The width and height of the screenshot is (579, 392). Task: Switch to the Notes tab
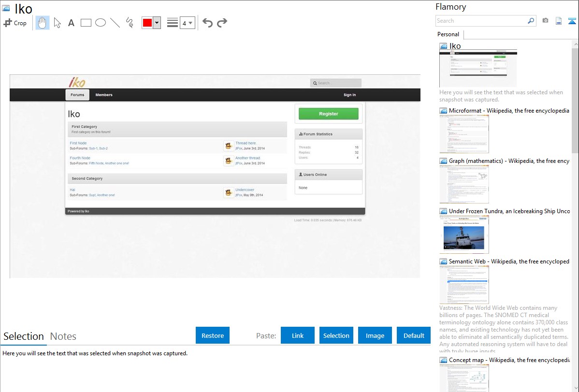coord(63,336)
